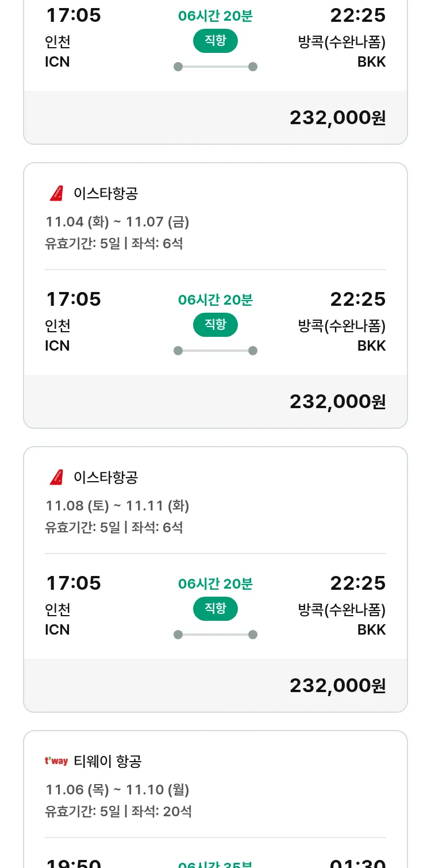Click the route line in the 11.08 flight card
Screen dimensions: 431x868
215,635
